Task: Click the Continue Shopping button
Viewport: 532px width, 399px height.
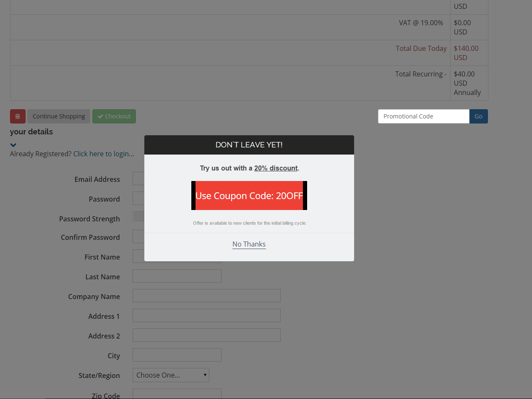Action: tap(59, 116)
